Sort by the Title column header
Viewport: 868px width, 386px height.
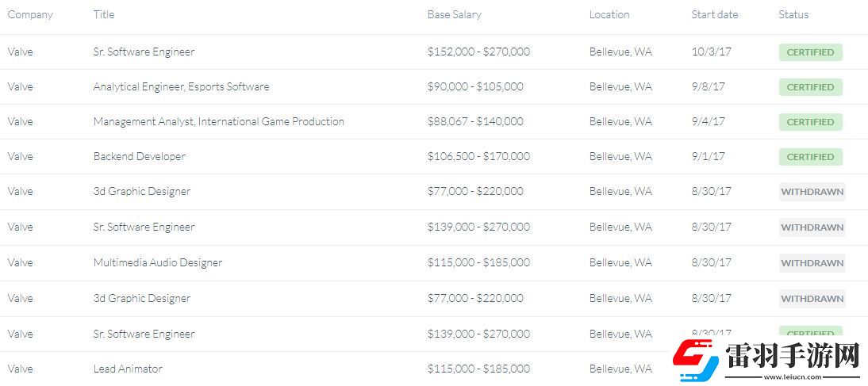tap(104, 14)
